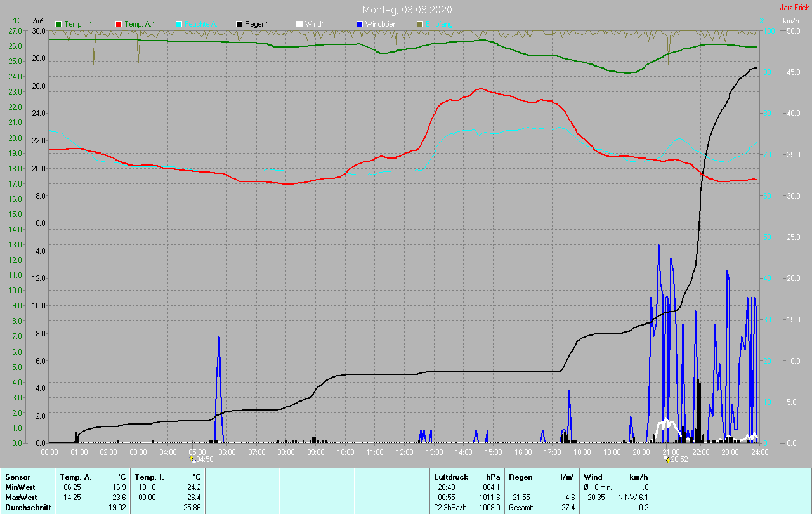Click the green Temp. I. legend square
Viewport: 812px width, 514px height.
(59, 24)
